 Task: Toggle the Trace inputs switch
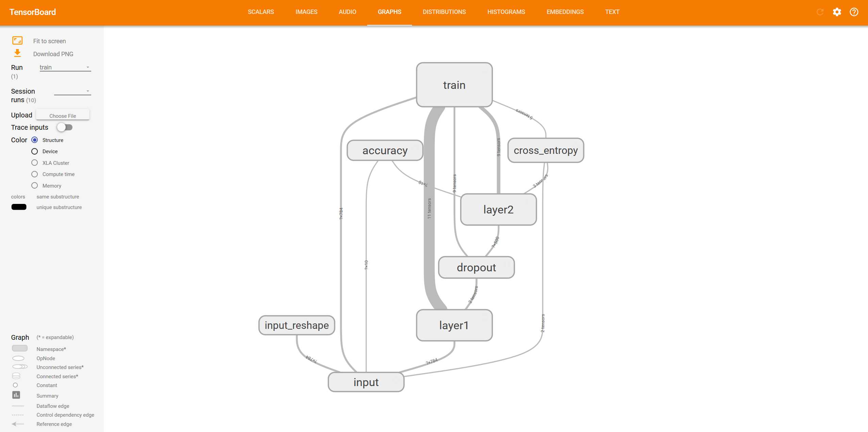(65, 127)
